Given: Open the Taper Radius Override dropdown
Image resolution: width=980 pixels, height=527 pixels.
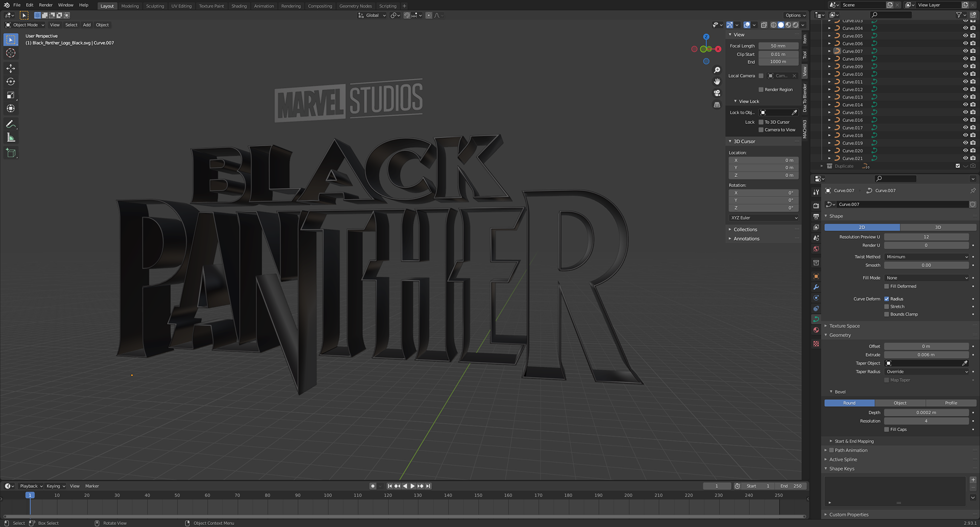Looking at the screenshot, I should [926, 372].
